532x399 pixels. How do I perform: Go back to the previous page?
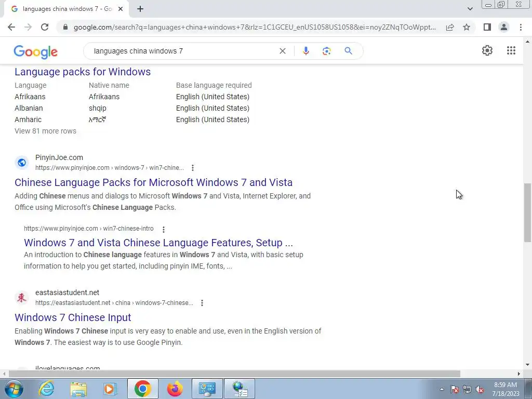[11, 27]
